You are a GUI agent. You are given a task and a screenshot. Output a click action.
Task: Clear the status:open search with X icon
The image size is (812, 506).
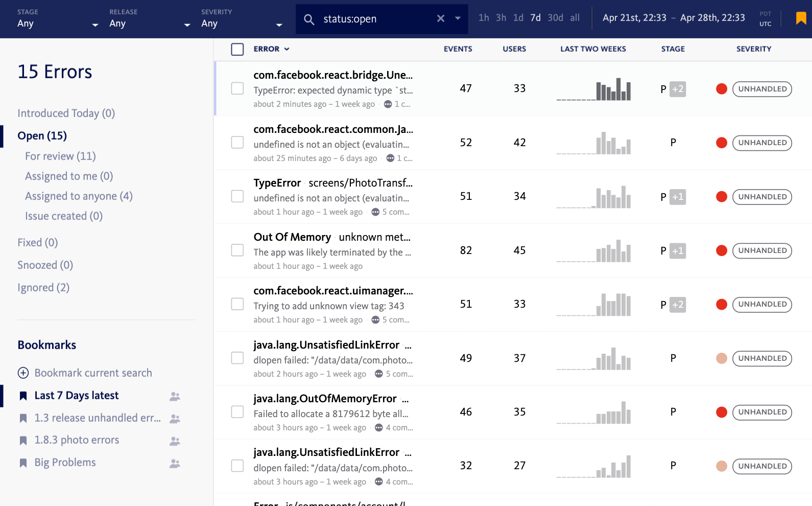click(x=441, y=18)
